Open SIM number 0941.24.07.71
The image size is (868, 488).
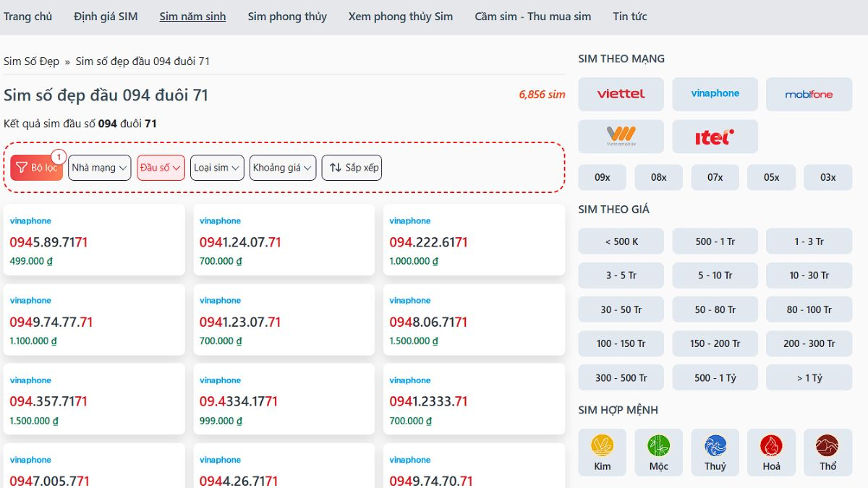click(x=240, y=242)
